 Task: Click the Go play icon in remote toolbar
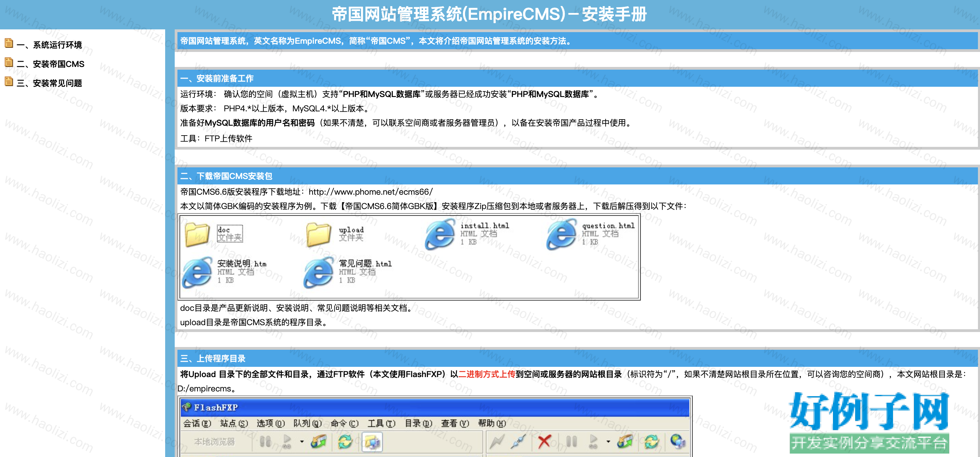593,442
